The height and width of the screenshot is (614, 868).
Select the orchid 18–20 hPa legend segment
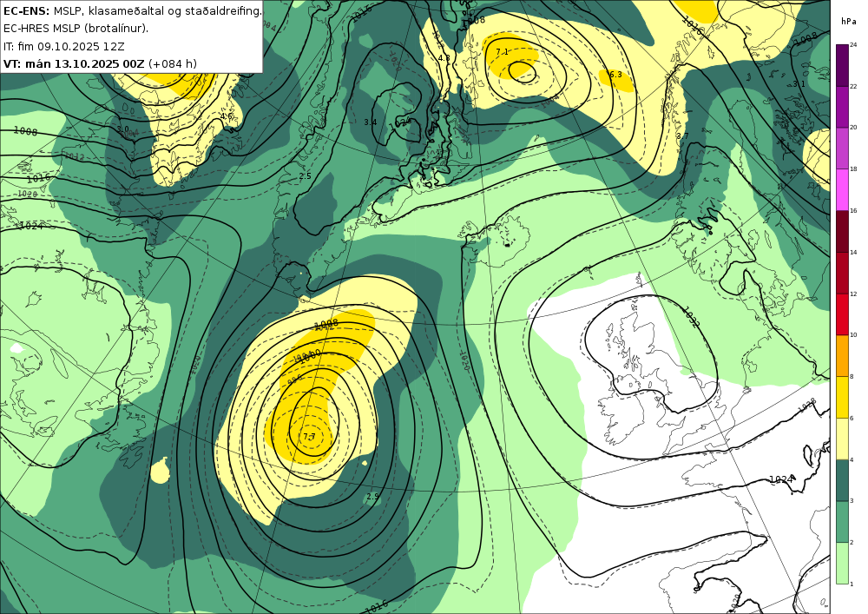point(843,148)
